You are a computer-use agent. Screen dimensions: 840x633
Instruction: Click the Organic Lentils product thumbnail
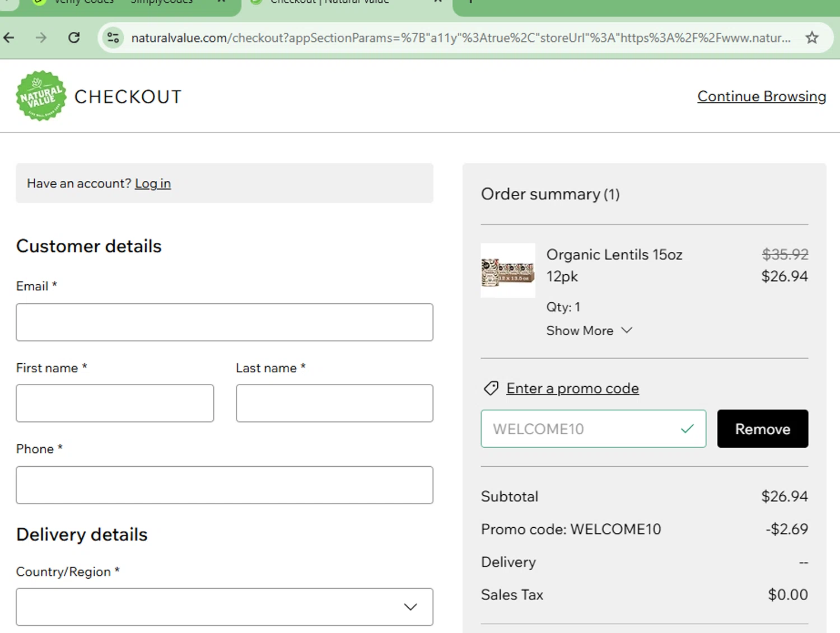point(508,270)
